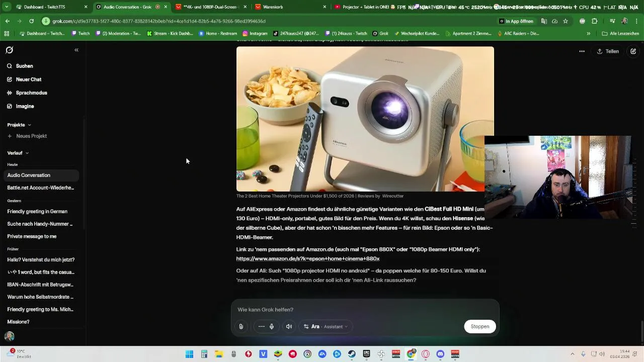The height and width of the screenshot is (362, 644).
Task: Open Grok home logo in sidebar
Action: 9,50
